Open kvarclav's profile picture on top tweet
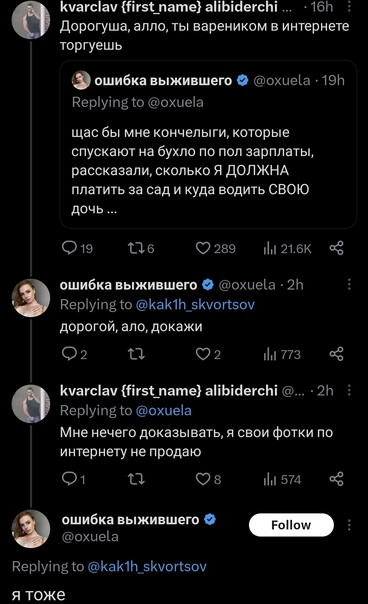 coord(31,19)
